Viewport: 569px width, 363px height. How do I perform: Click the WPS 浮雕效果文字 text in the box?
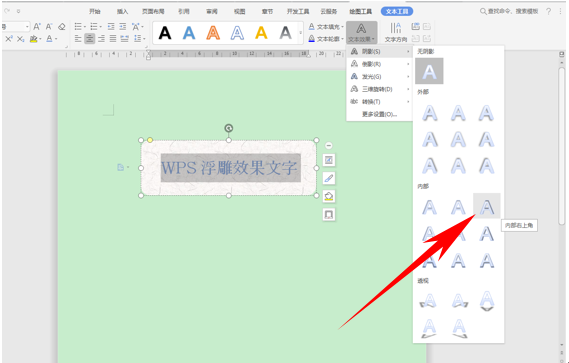click(x=229, y=168)
